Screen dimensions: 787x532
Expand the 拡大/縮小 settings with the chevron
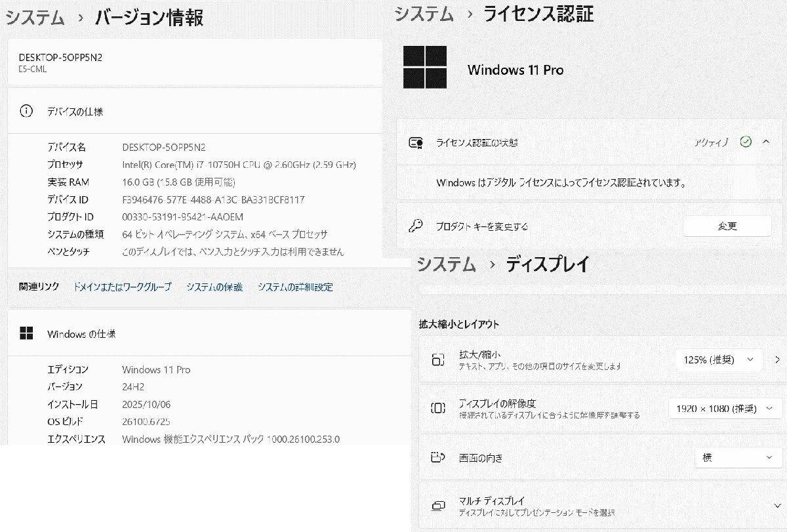(777, 359)
